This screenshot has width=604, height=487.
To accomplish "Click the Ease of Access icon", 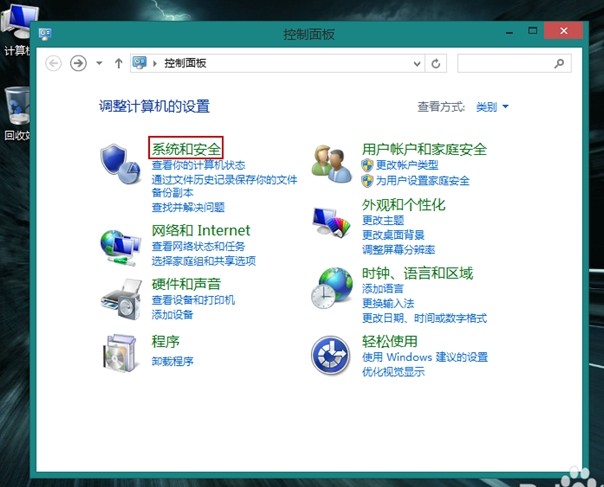I will click(x=331, y=355).
